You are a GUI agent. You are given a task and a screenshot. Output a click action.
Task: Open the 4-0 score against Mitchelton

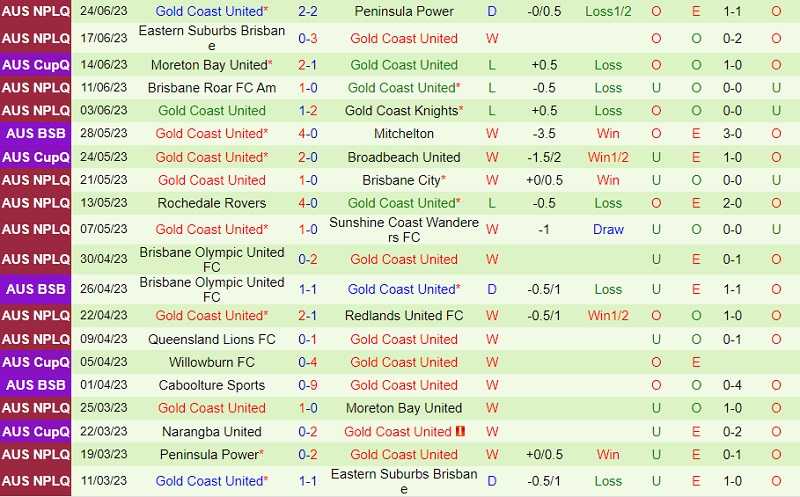pos(308,133)
